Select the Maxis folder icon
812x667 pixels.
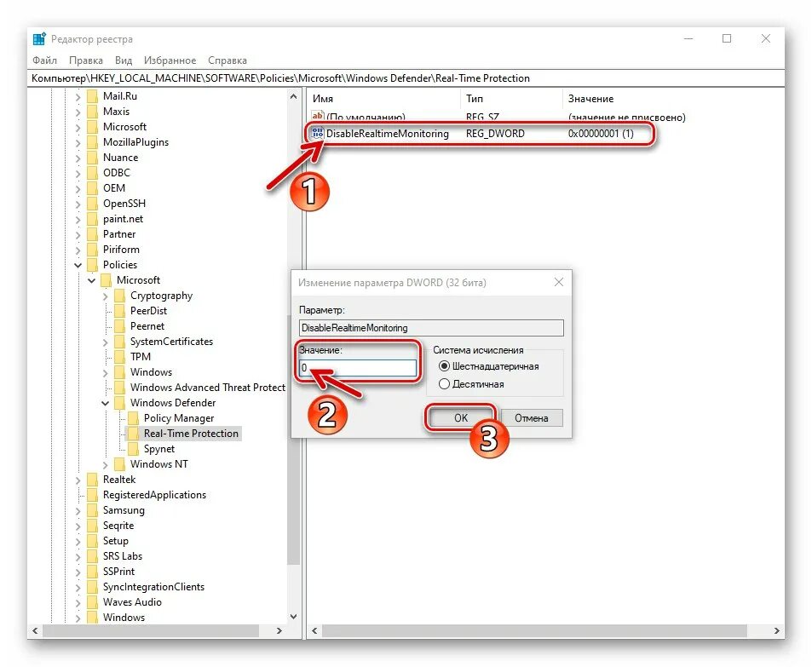pos(92,112)
